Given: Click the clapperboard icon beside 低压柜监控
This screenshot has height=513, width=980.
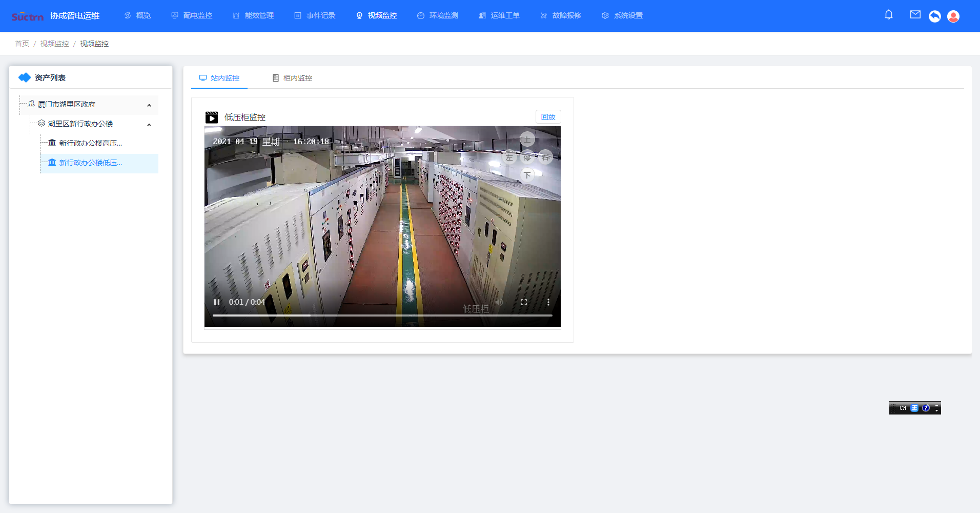Looking at the screenshot, I should [212, 117].
